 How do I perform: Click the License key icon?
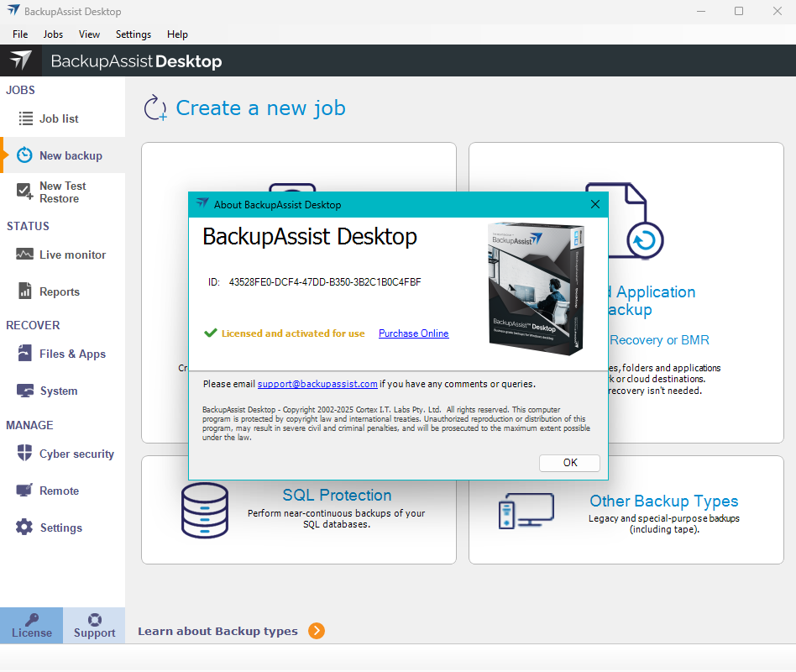click(x=32, y=619)
